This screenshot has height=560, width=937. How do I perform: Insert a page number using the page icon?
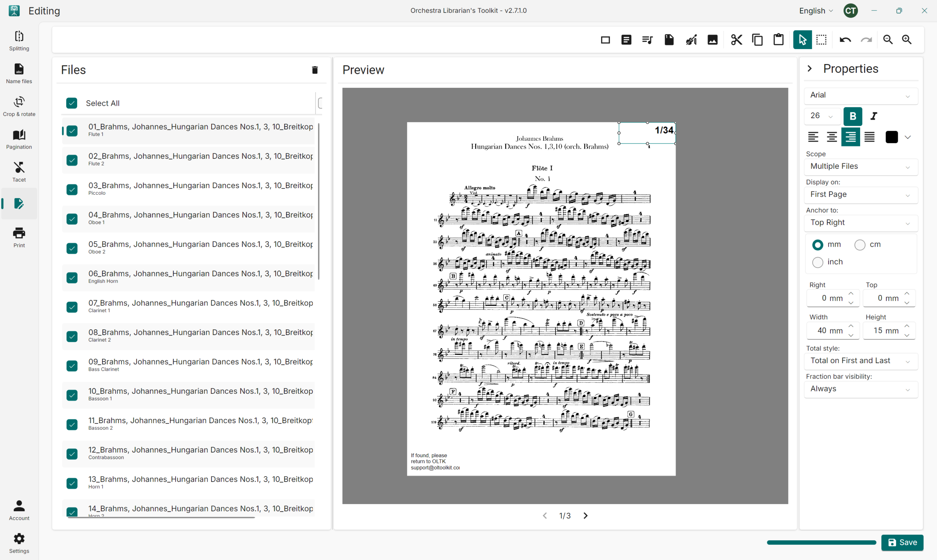[669, 40]
